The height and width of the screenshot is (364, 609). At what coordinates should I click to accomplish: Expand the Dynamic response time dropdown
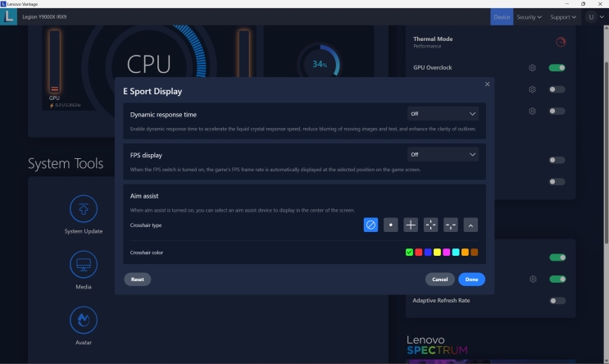[443, 114]
